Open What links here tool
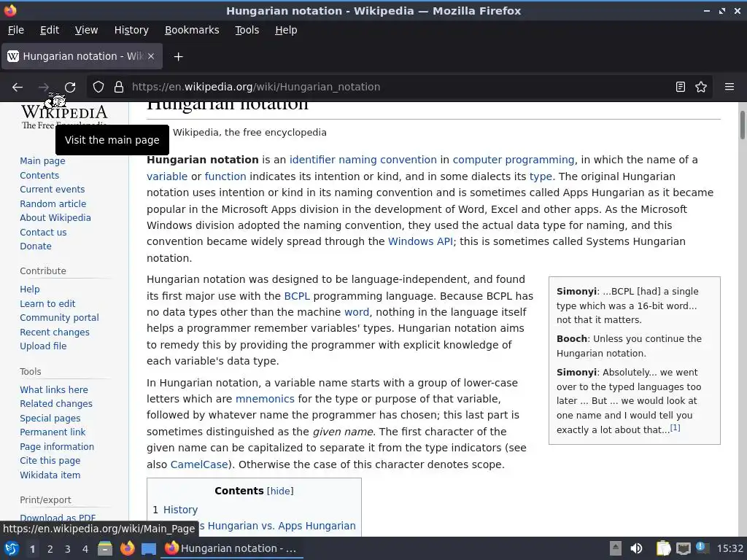This screenshot has height=560, width=747. (54, 389)
